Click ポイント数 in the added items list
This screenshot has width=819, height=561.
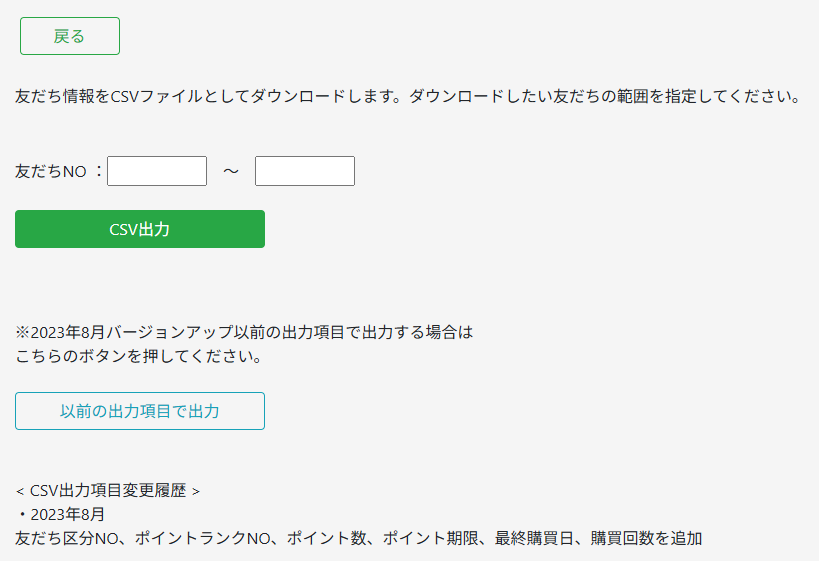tap(326, 538)
